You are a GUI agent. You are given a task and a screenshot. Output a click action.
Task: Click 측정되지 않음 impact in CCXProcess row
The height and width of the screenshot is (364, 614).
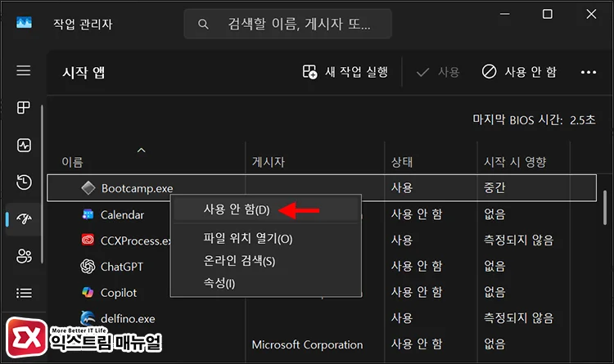point(518,240)
